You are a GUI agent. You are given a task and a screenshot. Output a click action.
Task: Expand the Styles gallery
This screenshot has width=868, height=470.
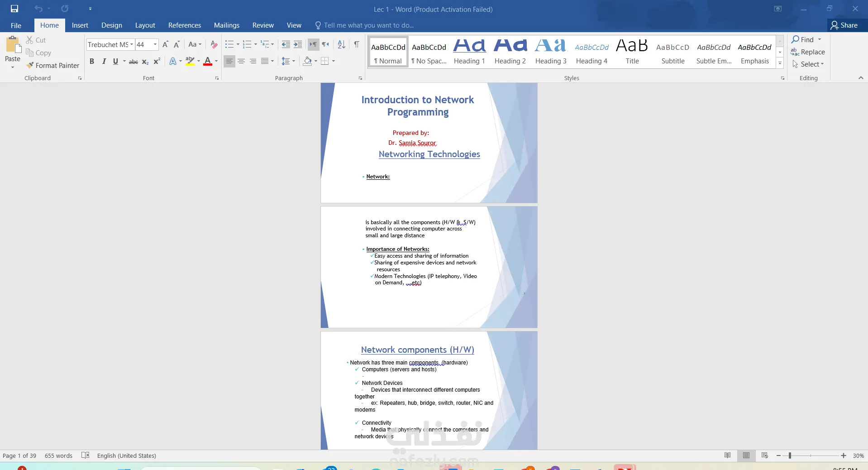click(x=780, y=63)
